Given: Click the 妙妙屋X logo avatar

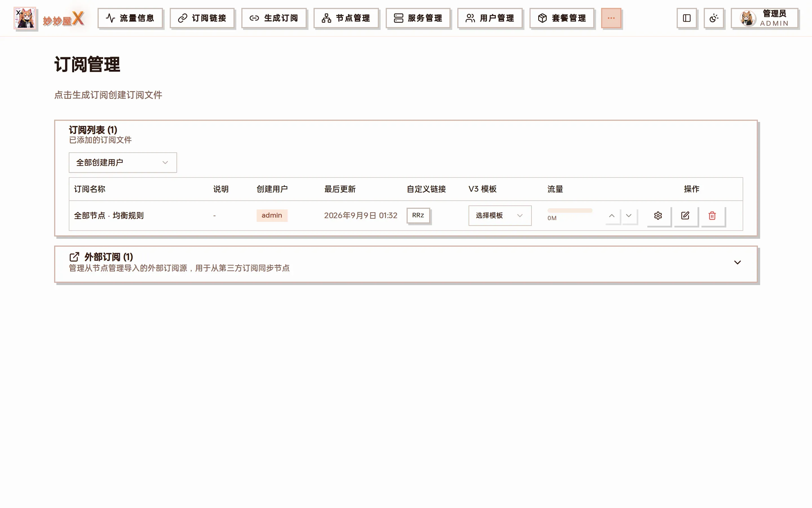Looking at the screenshot, I should click(25, 18).
